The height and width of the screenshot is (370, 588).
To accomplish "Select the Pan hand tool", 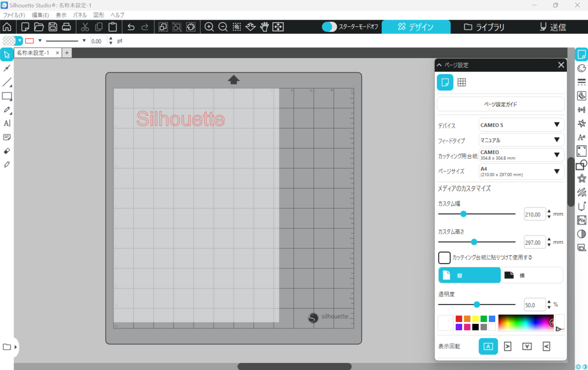I will click(x=264, y=27).
